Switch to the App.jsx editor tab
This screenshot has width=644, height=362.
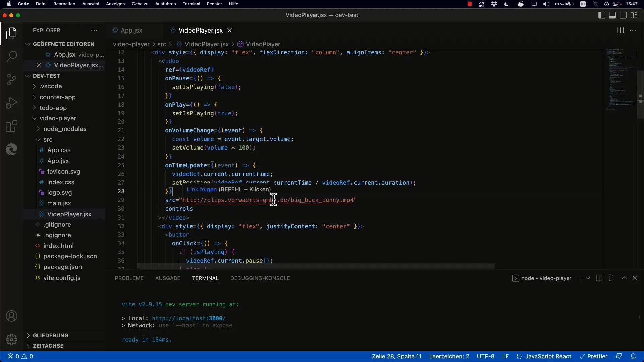[x=131, y=30]
